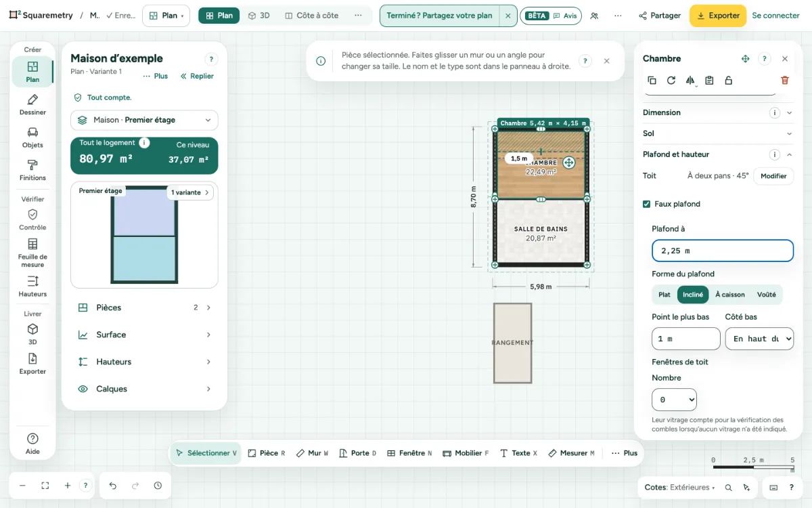Open the Aide help button
Image resolution: width=812 pixels, height=508 pixels.
coord(32,444)
